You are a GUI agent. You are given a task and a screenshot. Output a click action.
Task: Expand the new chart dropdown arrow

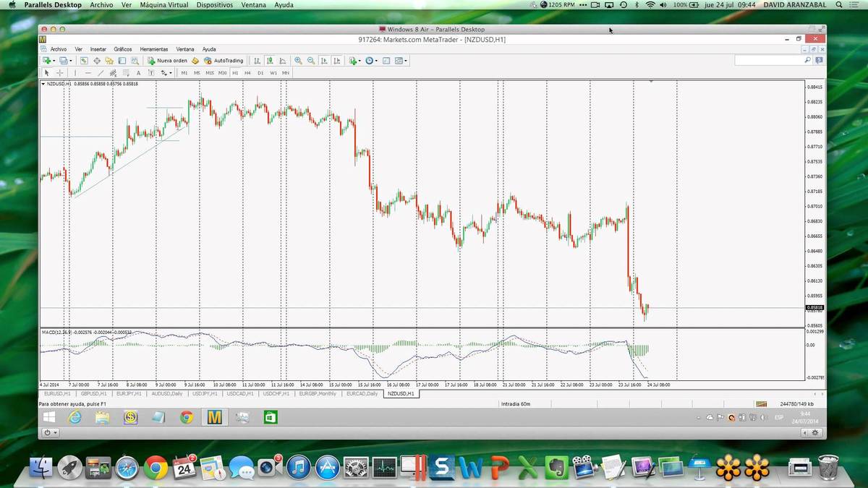point(54,61)
